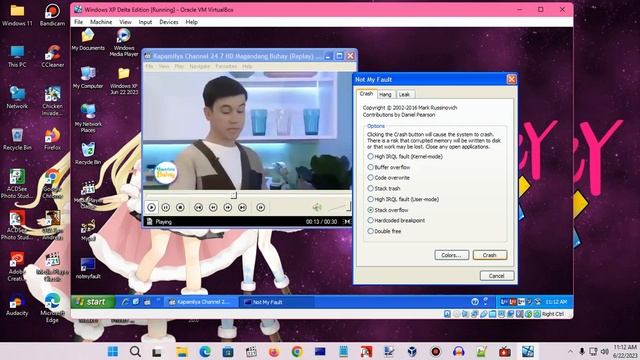The width and height of the screenshot is (640, 360).
Task: Open the My Documents icon in XP
Action: pyautogui.click(x=88, y=40)
